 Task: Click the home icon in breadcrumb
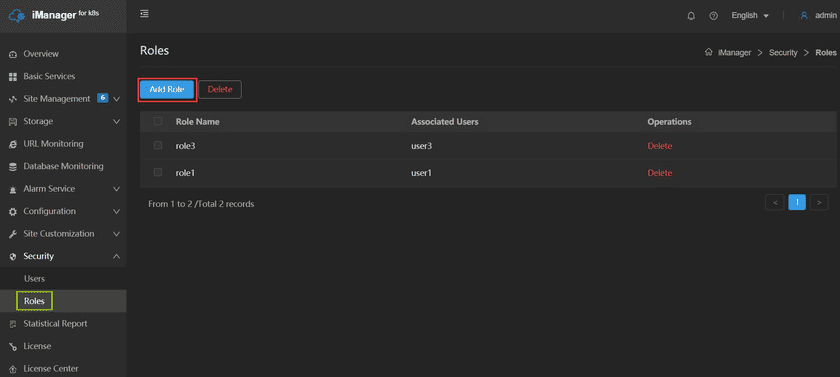point(708,52)
